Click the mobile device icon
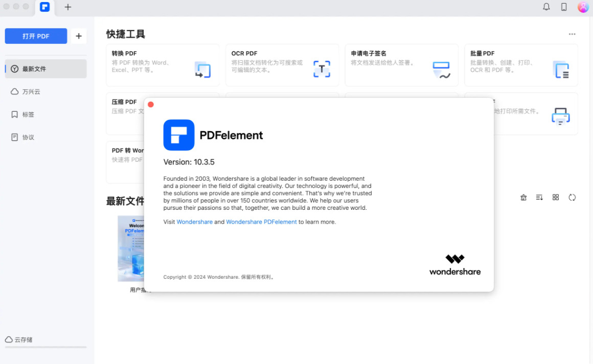Image resolution: width=593 pixels, height=364 pixels. [563, 7]
